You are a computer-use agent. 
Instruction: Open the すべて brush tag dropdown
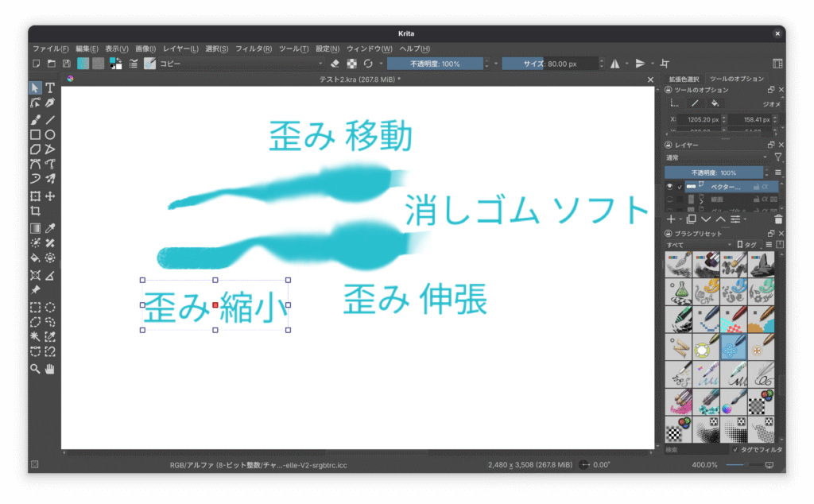[699, 245]
